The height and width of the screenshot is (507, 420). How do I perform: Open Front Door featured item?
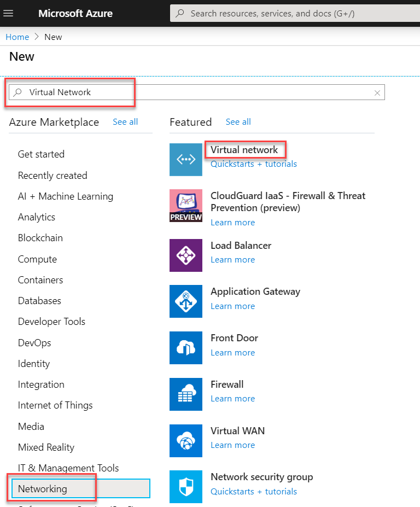tap(234, 338)
